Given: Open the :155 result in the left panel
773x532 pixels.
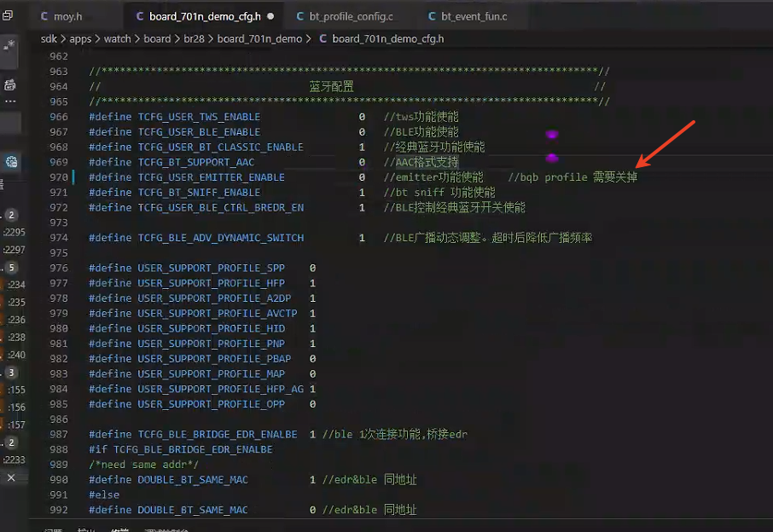Looking at the screenshot, I should point(16,390).
